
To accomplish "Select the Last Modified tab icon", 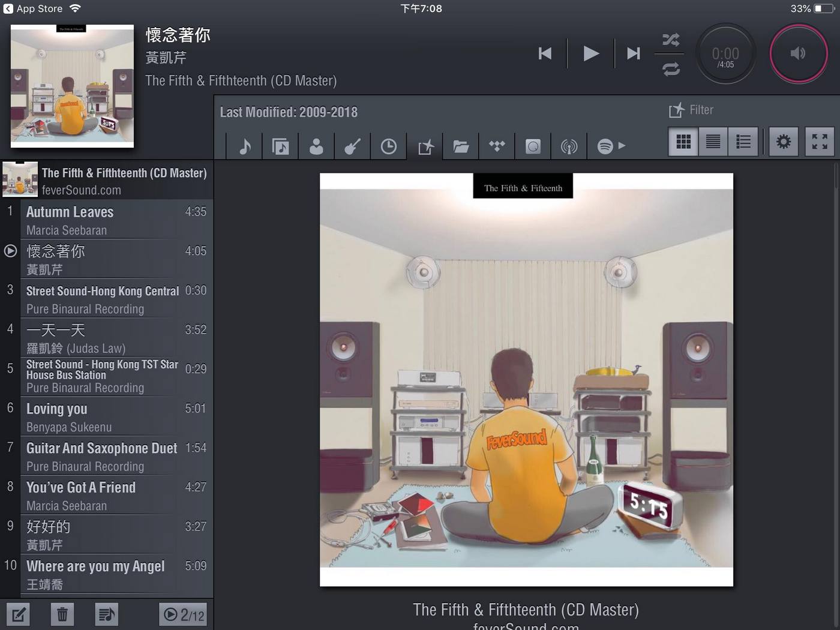I will coord(425,146).
